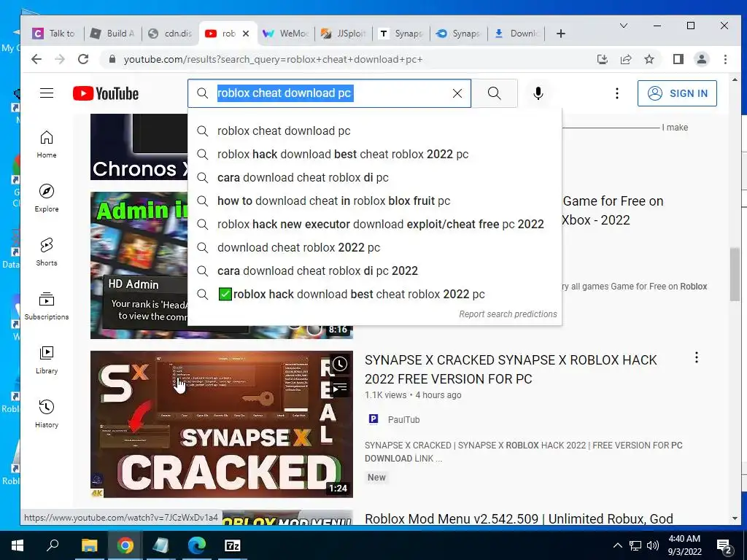The width and height of the screenshot is (747, 560).
Task: Open 7-Zip from the taskbar
Action: coord(233,545)
